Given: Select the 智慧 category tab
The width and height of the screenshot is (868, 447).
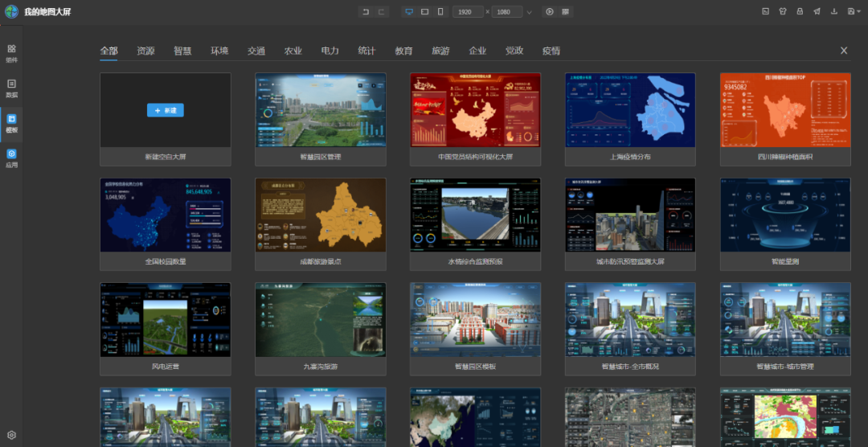Looking at the screenshot, I should point(182,51).
